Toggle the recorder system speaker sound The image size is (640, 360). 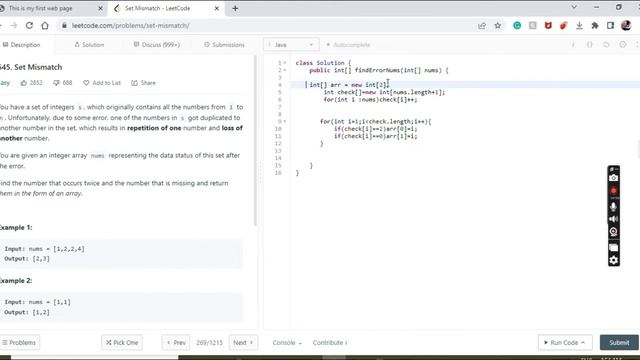pos(613,219)
